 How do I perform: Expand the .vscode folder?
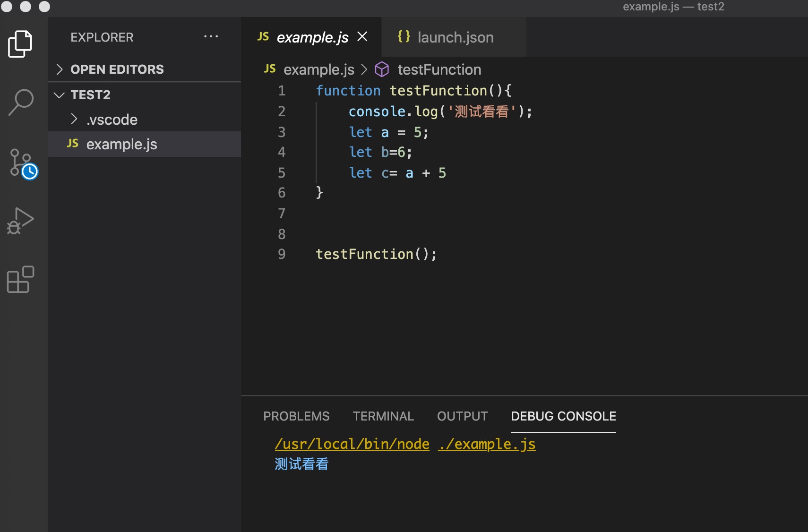pyautogui.click(x=145, y=120)
